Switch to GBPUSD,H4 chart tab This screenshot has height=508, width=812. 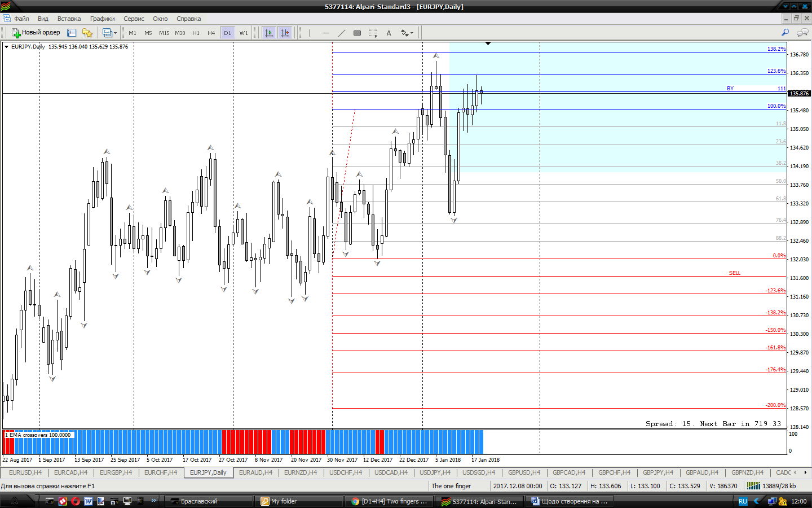click(524, 472)
